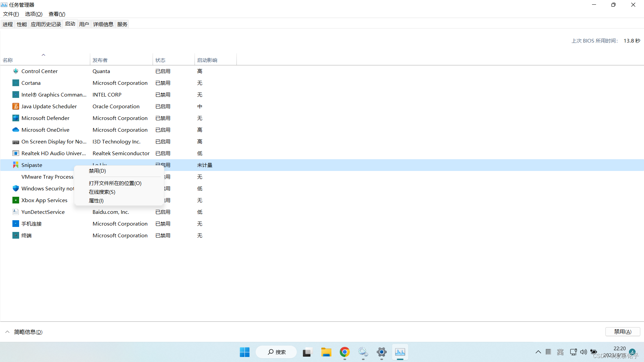The width and height of the screenshot is (644, 362).
Task: Open the Windows Start menu
Action: click(x=245, y=352)
